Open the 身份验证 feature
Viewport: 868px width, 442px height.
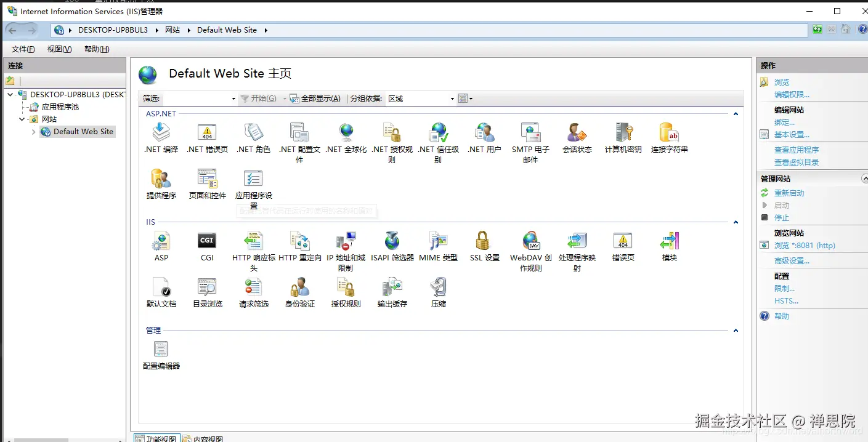[x=299, y=287]
